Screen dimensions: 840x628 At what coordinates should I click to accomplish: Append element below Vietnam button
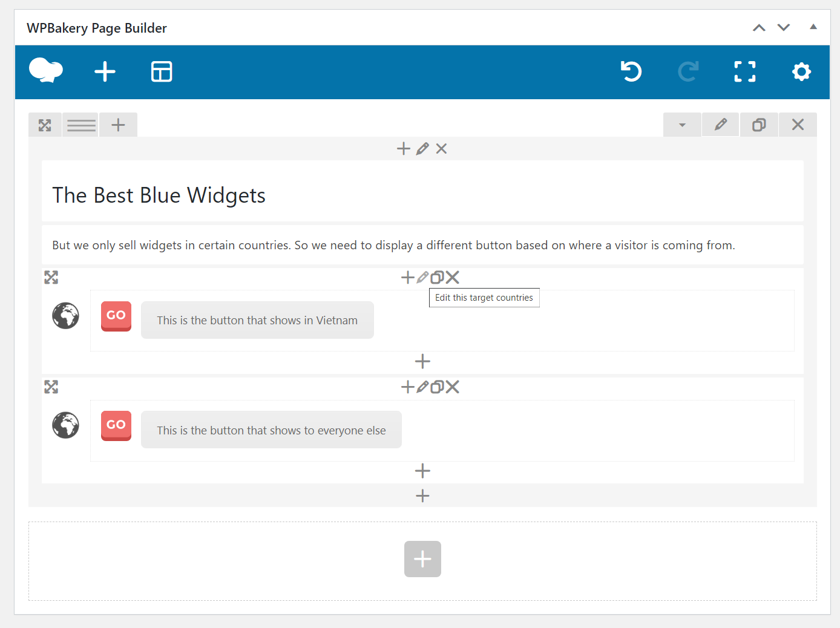click(422, 362)
